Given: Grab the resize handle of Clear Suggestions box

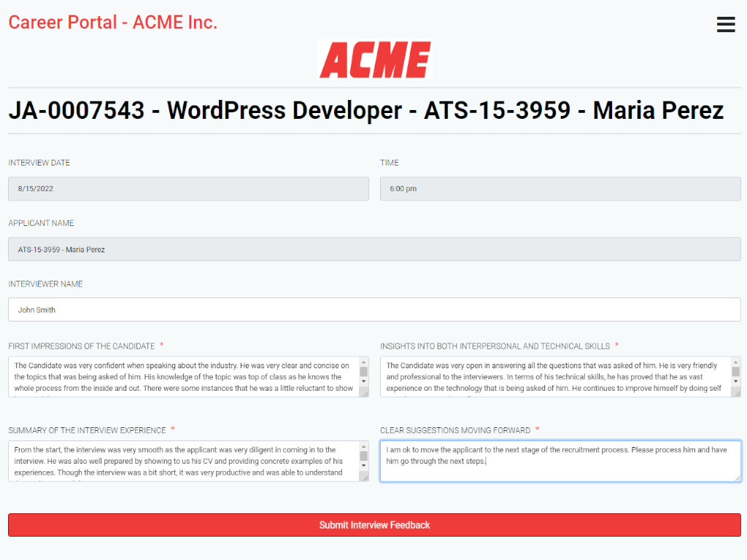Looking at the screenshot, I should coord(738,478).
